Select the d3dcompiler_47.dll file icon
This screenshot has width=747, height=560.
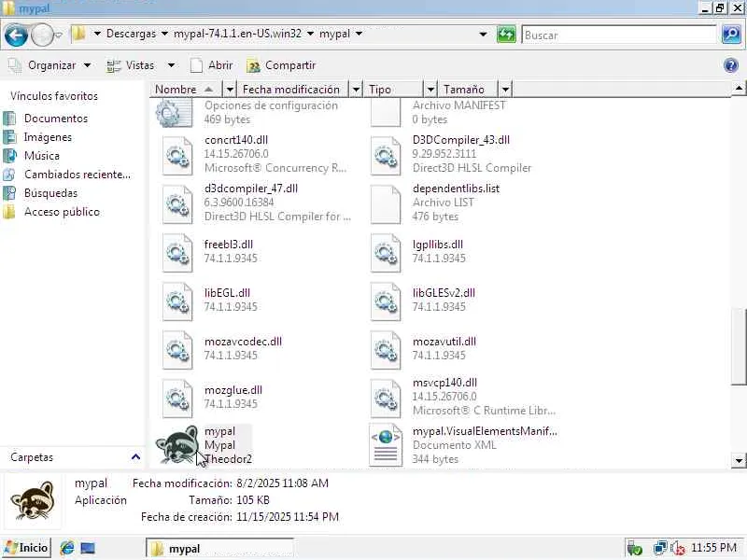coord(177,203)
